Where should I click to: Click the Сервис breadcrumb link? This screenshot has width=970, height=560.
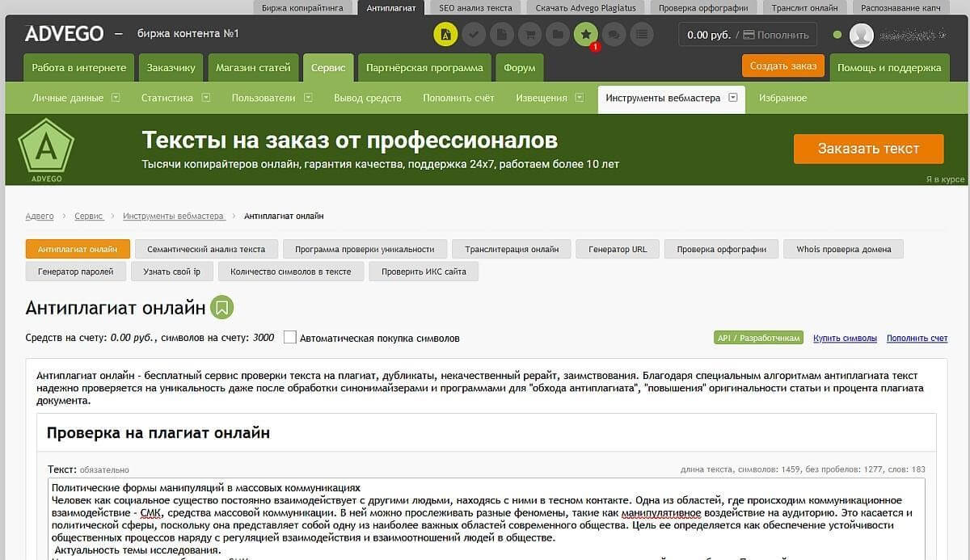pyautogui.click(x=89, y=216)
